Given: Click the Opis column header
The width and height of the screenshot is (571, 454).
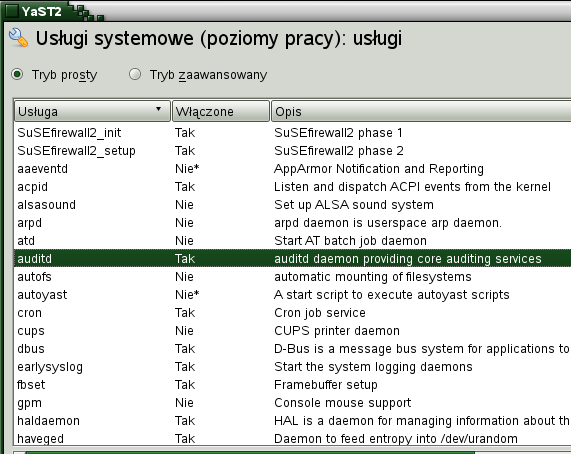Looking at the screenshot, I should coord(421,111).
